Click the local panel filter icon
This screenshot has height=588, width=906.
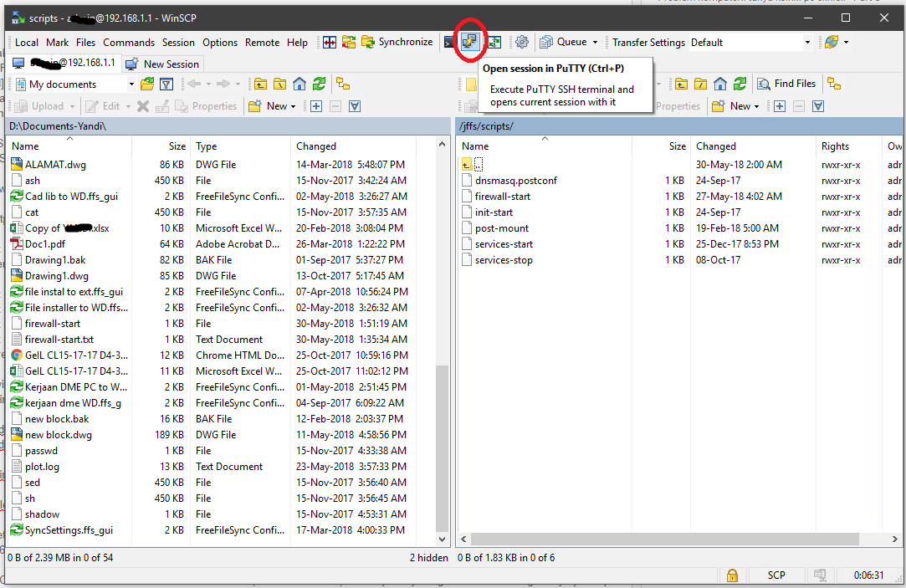point(166,84)
